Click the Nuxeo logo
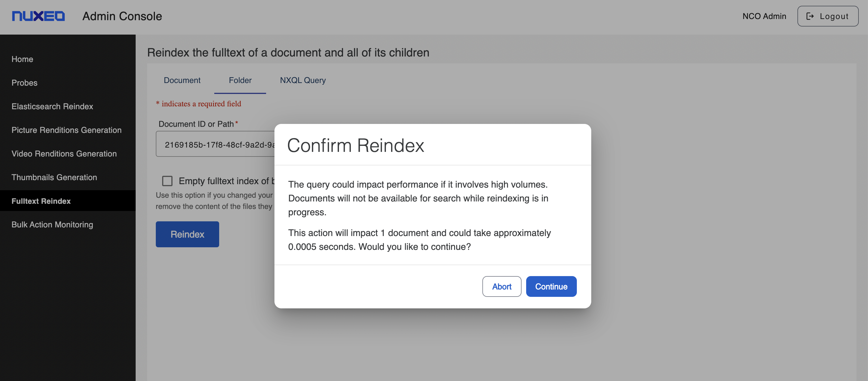This screenshot has width=868, height=381. (38, 16)
